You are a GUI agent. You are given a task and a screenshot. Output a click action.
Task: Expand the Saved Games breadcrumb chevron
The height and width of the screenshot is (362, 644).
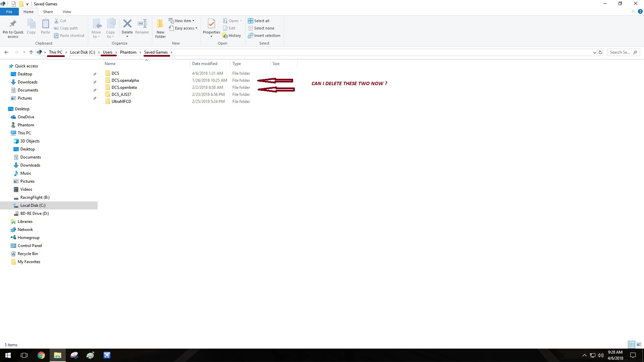click(171, 52)
